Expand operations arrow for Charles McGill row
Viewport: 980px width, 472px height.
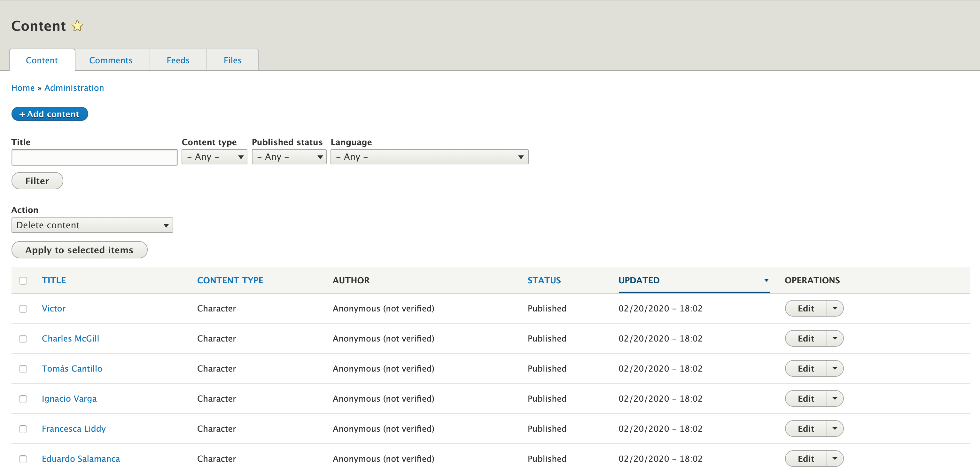(x=835, y=338)
